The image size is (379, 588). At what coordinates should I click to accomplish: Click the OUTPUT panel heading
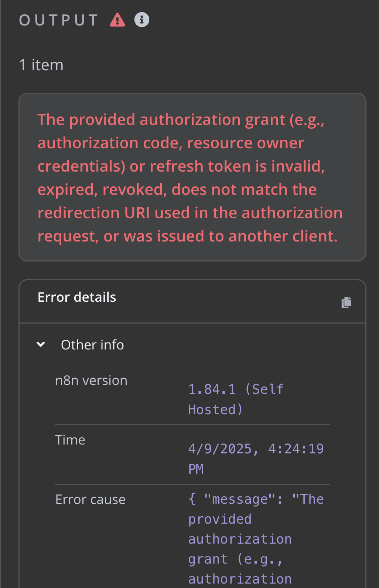pyautogui.click(x=59, y=20)
